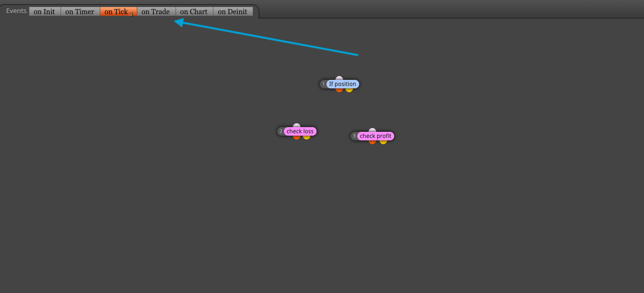
Task: Click the number 1 badge of If position
Action: click(324, 84)
